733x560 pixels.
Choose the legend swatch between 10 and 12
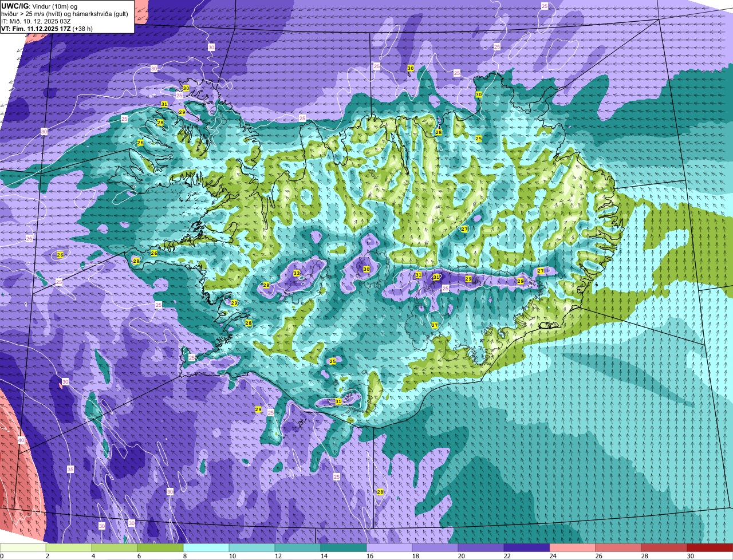(x=252, y=547)
